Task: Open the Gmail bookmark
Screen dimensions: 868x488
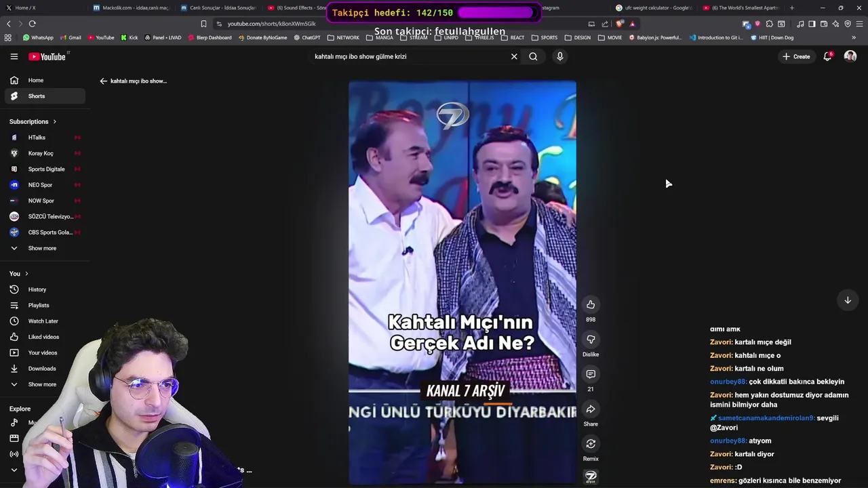Action: [70, 38]
